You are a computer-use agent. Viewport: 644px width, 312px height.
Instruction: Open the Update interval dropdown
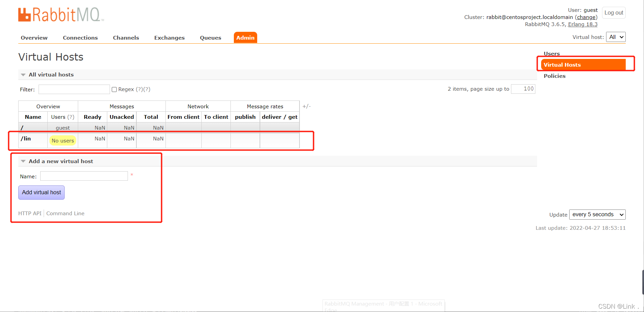pyautogui.click(x=597, y=215)
